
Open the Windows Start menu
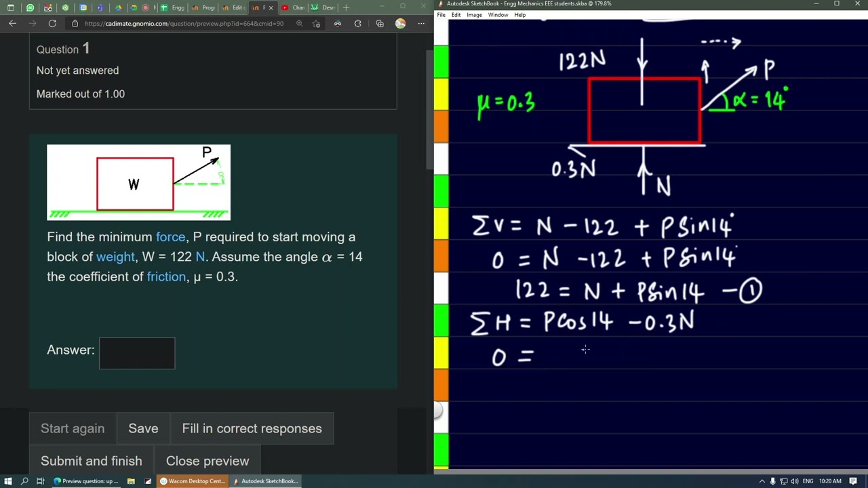point(8,481)
